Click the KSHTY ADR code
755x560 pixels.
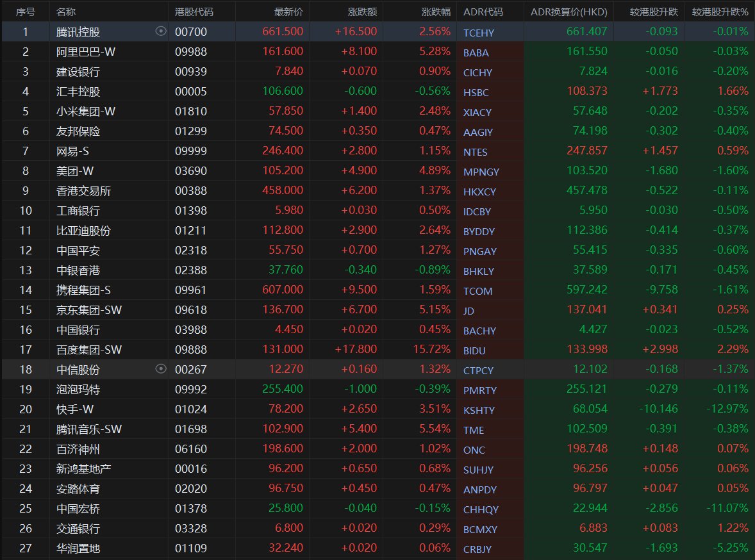pyautogui.click(x=479, y=410)
